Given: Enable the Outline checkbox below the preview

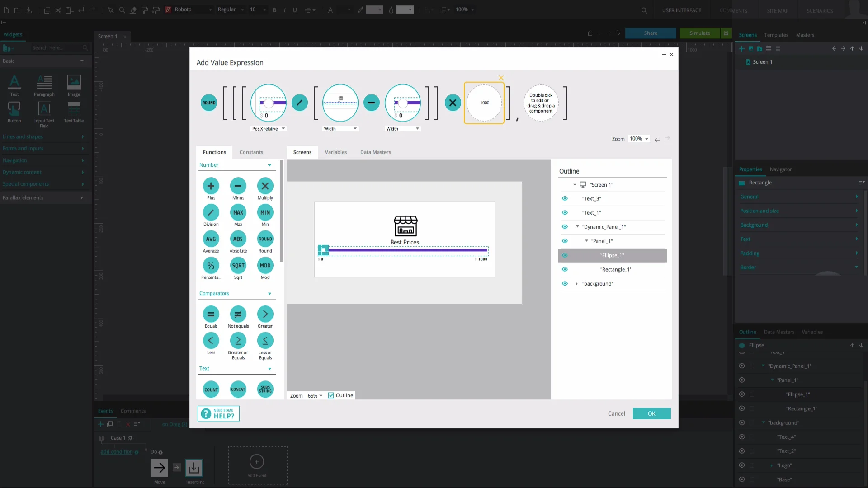Looking at the screenshot, I should [x=331, y=395].
